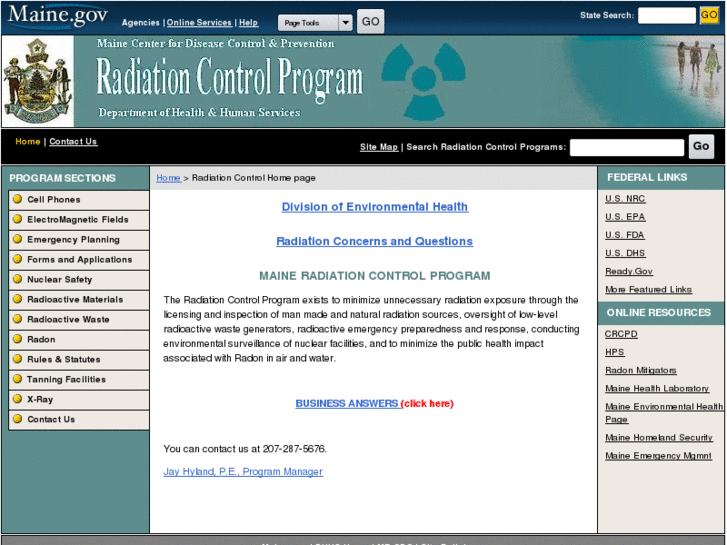Click the Maine.gov logo

pos(57,16)
